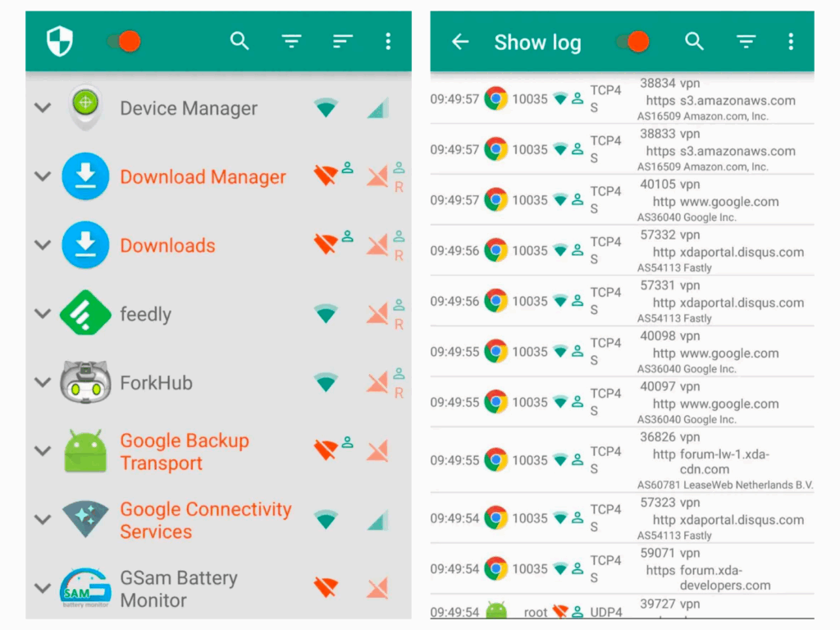The width and height of the screenshot is (840, 630).
Task: Expand feedly details
Action: tap(43, 313)
